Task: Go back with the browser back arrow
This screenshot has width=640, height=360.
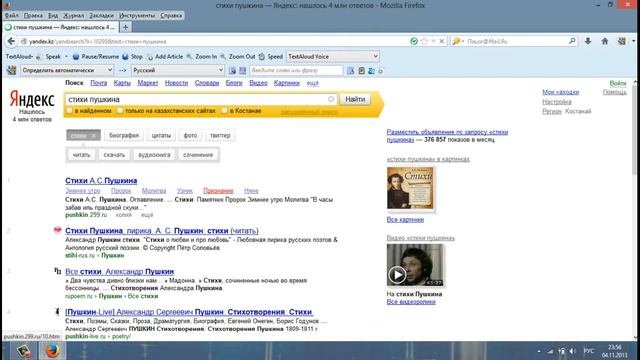Action: click(x=11, y=41)
